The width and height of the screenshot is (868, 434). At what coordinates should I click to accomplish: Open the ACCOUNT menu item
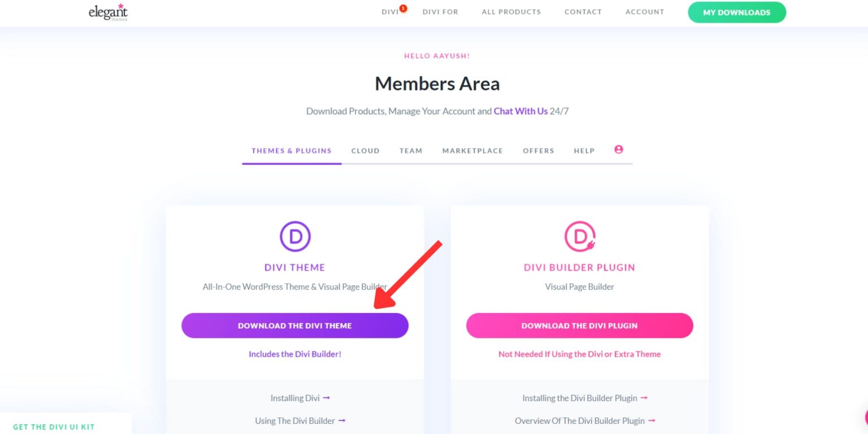[x=644, y=11]
